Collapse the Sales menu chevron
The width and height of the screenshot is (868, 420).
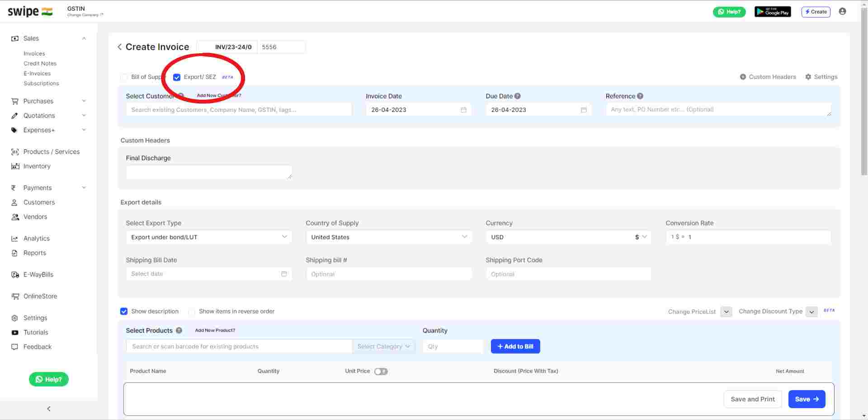(x=84, y=38)
